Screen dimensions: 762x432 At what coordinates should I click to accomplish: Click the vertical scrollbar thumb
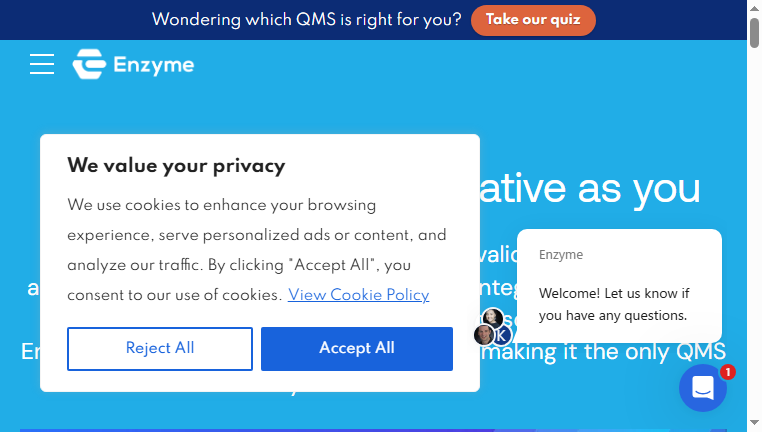point(754,33)
